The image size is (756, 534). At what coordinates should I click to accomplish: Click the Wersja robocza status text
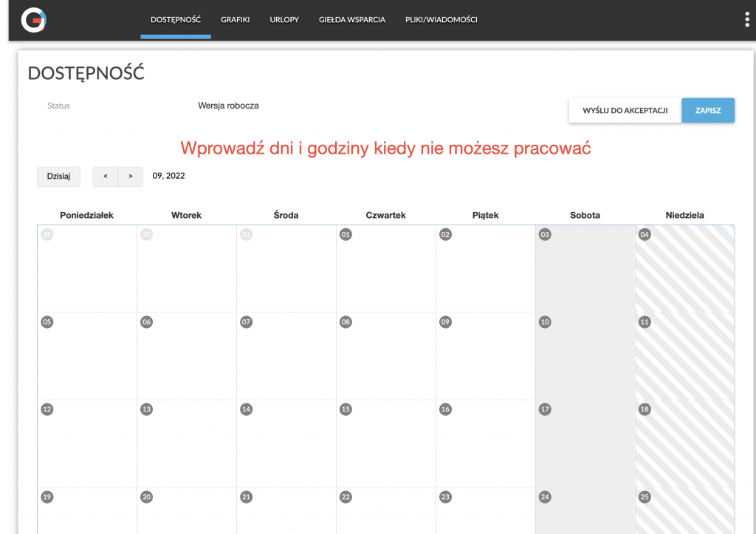(228, 106)
